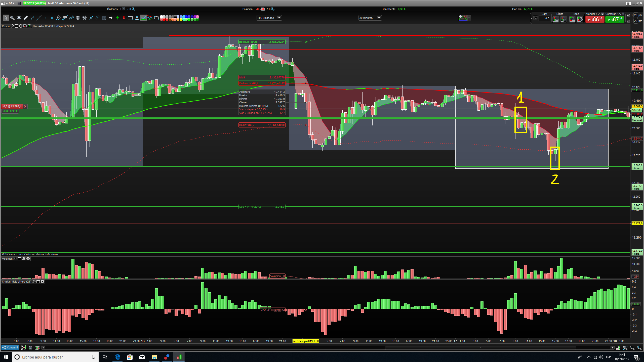
Task: Open the Precio panel wrench settings
Action: tap(12, 26)
